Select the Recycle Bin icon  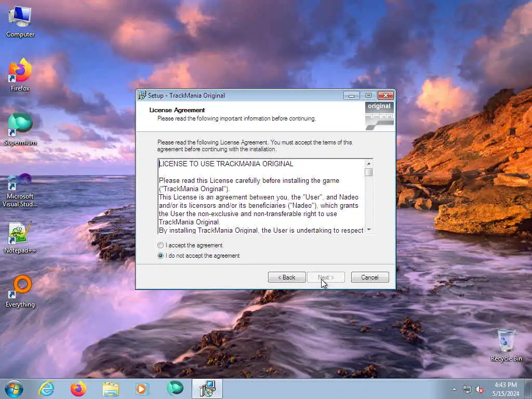[506, 345]
